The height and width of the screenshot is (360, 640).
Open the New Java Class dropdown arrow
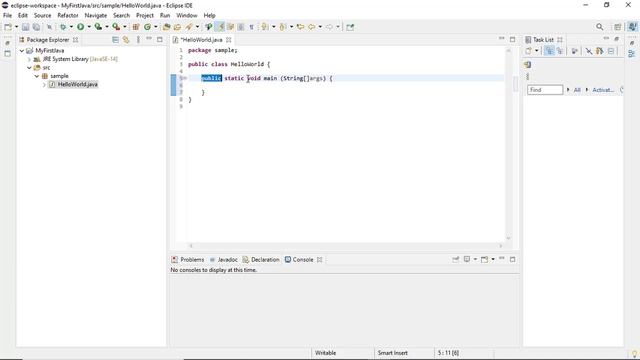156,27
